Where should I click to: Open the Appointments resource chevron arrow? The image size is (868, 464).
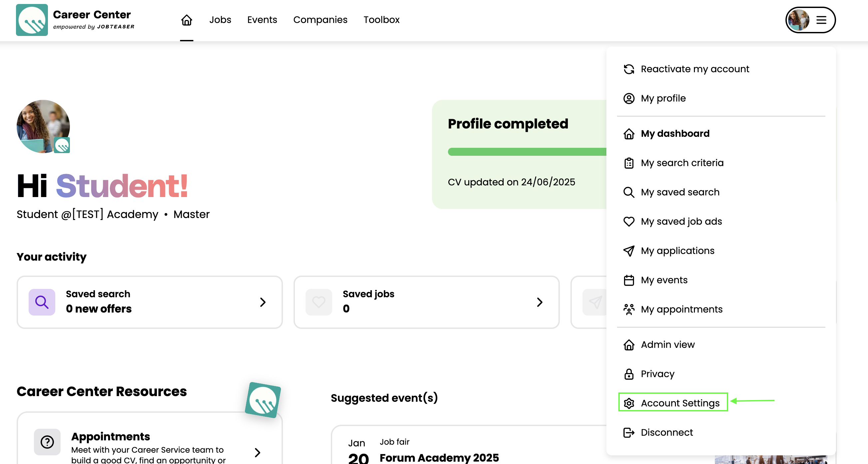[257, 452]
